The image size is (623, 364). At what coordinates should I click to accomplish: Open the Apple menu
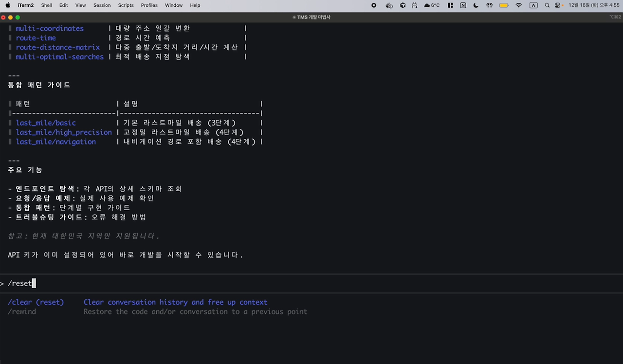click(8, 5)
